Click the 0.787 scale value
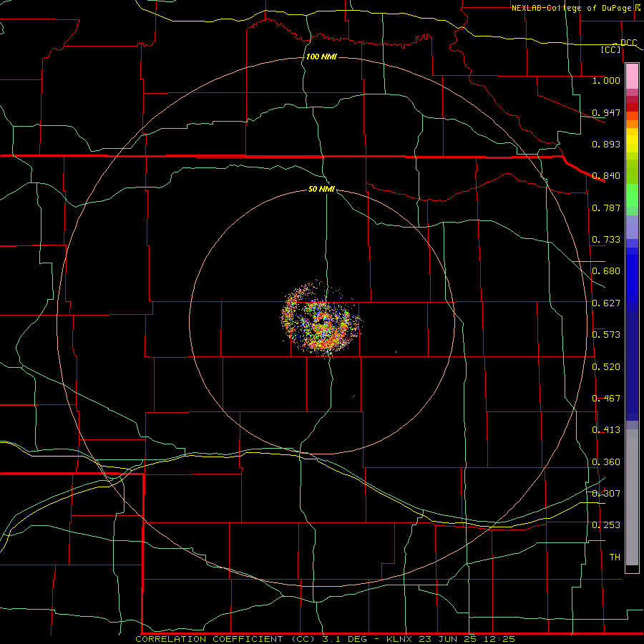Viewport: 644px width, 644px height. [x=606, y=208]
